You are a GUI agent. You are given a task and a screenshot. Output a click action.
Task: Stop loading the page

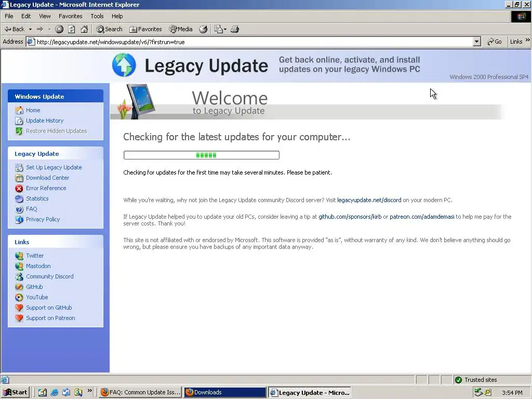[59, 29]
